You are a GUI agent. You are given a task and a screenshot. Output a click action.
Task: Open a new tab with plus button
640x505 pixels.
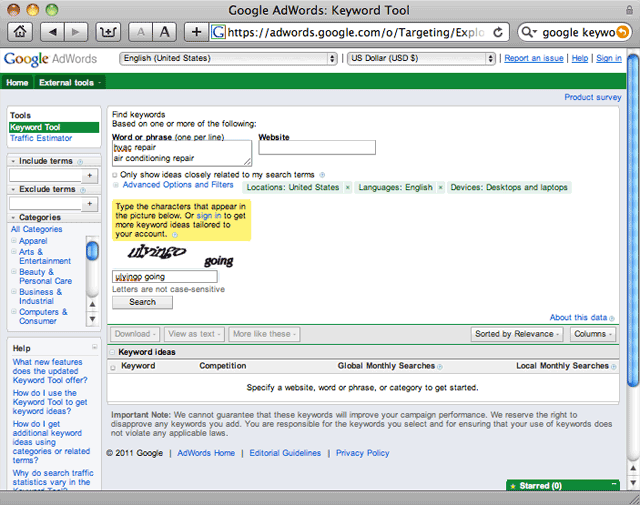point(197,32)
